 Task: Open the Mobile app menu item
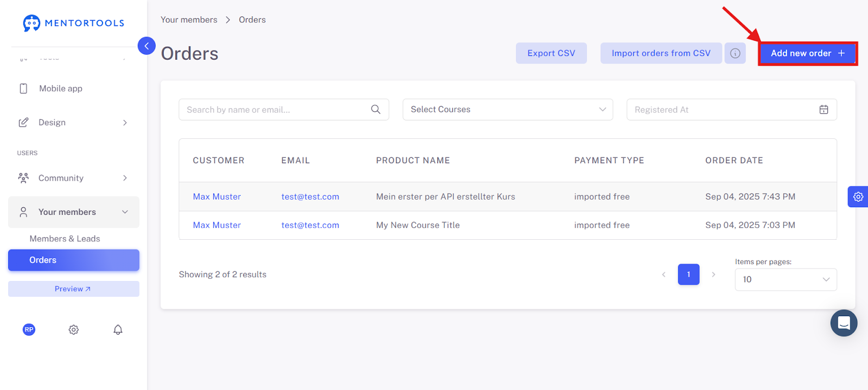click(74, 88)
